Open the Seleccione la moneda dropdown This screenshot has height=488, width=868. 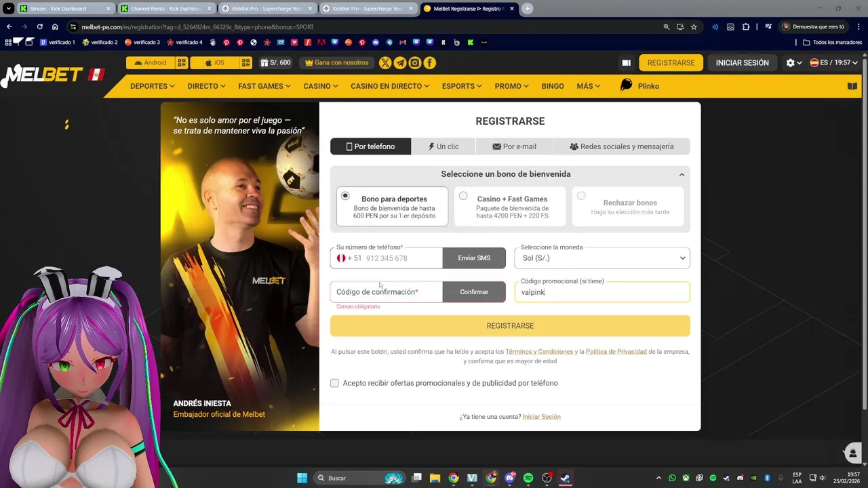602,258
